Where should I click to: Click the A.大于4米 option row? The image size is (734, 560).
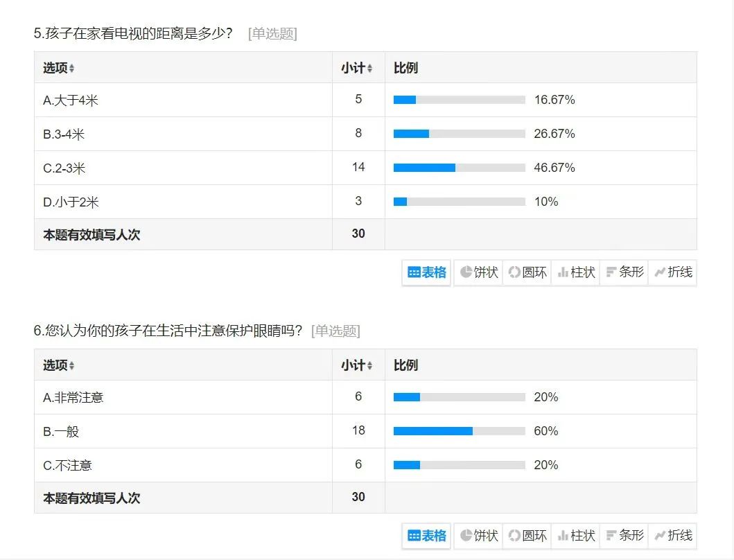(365, 100)
